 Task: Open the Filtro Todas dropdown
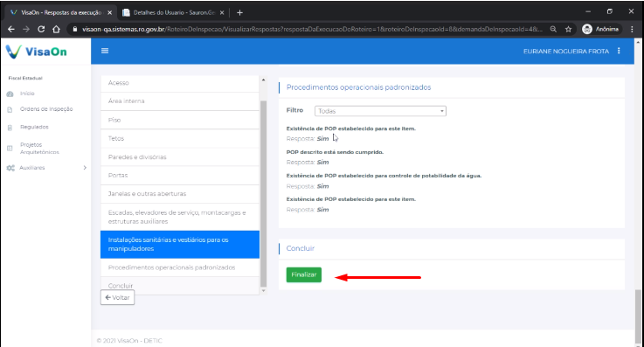point(380,111)
